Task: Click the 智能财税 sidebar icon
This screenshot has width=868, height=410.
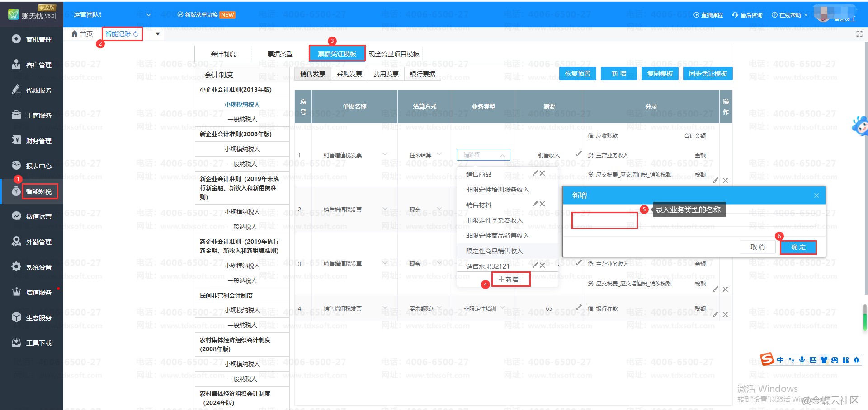Action: (x=16, y=191)
